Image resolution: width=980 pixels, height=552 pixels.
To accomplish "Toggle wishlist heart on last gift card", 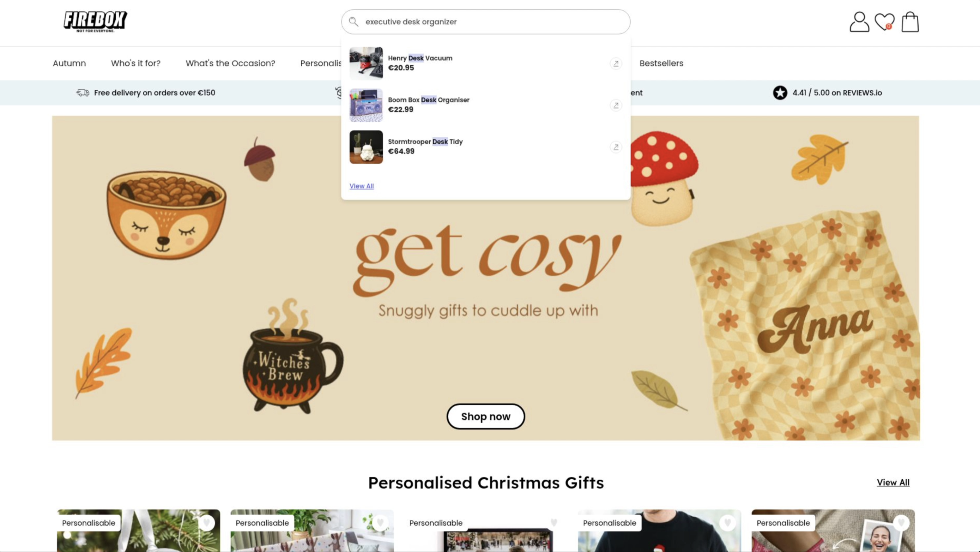I will click(901, 523).
